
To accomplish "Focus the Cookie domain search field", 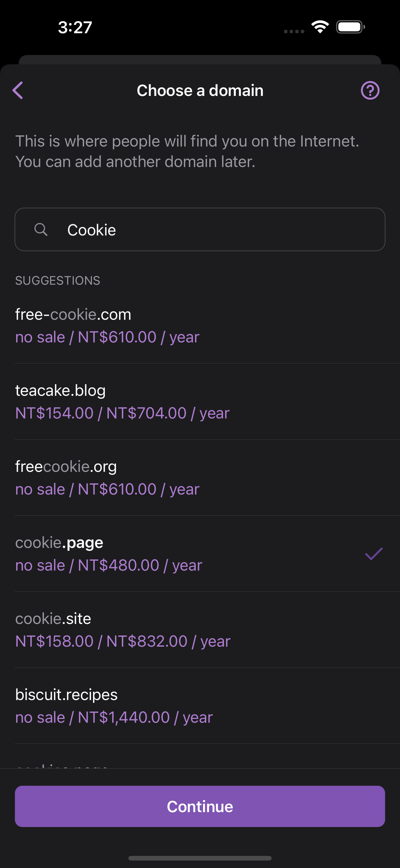I will [216, 229].
